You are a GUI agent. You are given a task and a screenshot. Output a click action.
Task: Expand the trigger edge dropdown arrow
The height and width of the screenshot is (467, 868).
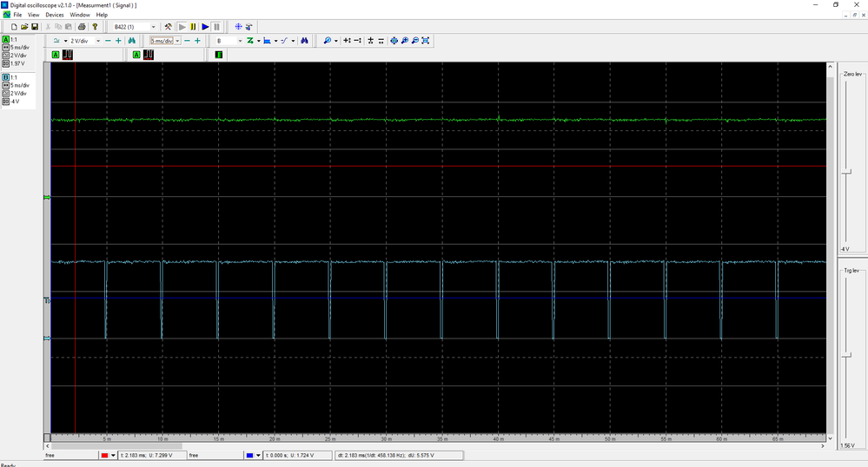[x=293, y=41]
